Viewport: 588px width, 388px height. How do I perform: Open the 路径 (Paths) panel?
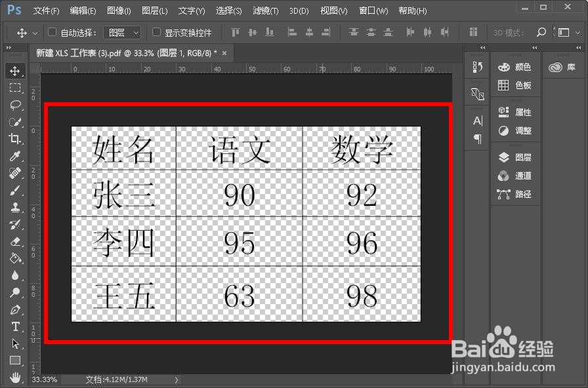(516, 195)
